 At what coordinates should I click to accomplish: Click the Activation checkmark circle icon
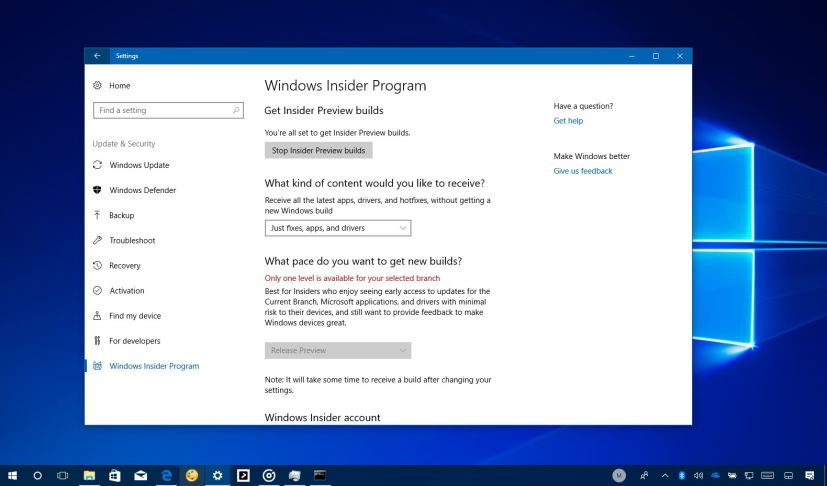tap(97, 290)
